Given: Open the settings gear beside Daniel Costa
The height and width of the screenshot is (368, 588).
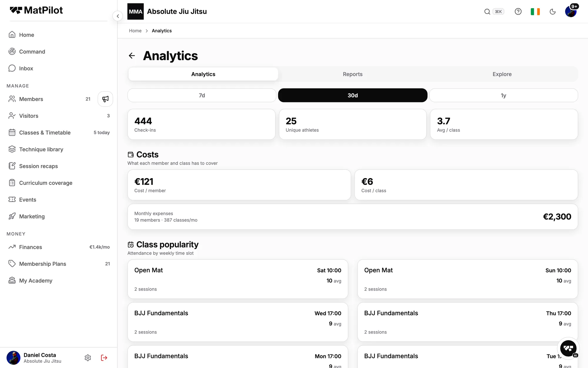Looking at the screenshot, I should click(x=88, y=358).
